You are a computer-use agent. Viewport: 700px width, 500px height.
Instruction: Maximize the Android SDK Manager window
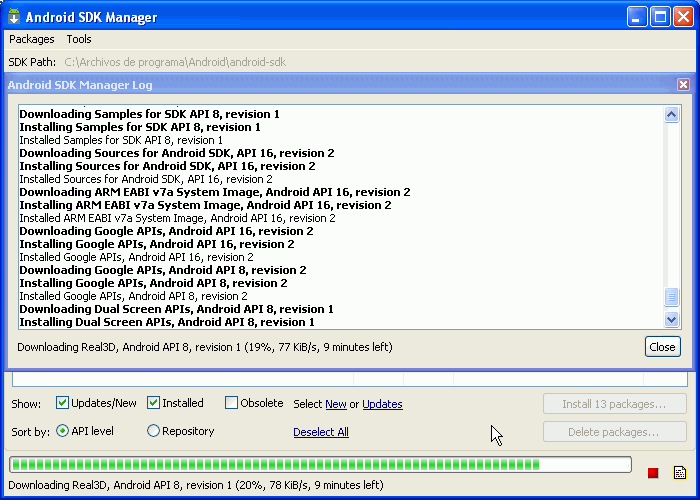point(660,17)
